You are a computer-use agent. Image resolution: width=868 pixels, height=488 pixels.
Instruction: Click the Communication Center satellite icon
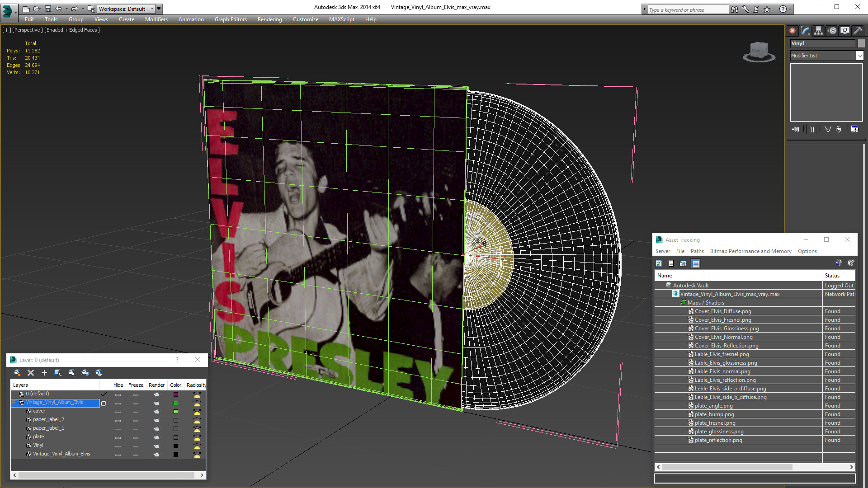click(x=756, y=9)
